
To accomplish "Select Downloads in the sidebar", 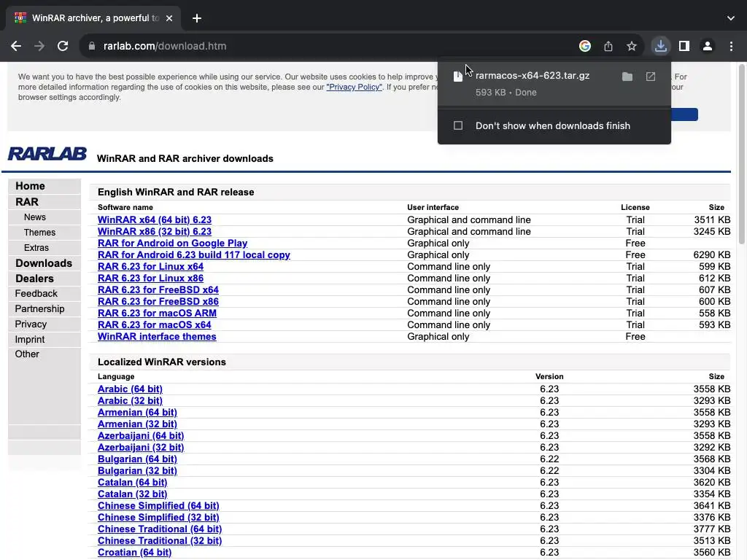I will pos(44,263).
